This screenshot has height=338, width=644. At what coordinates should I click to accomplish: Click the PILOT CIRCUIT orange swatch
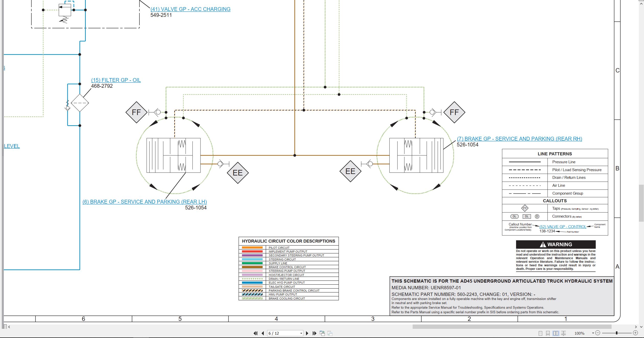tap(252, 247)
